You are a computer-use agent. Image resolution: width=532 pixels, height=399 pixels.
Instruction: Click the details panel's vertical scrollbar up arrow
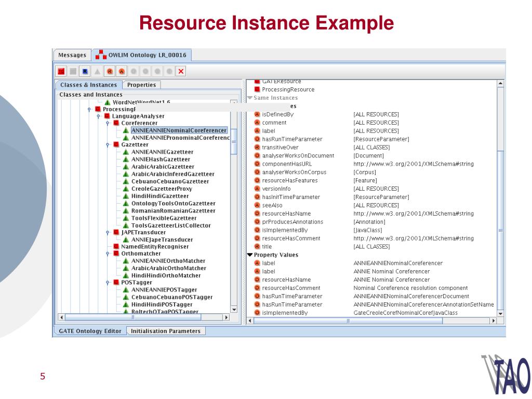(500, 83)
